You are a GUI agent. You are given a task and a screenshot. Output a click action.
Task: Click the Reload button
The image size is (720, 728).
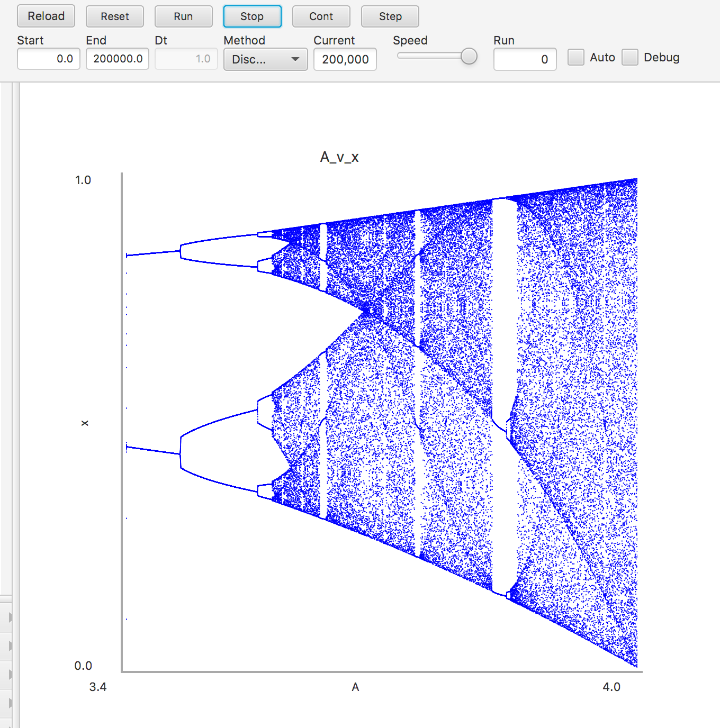pyautogui.click(x=46, y=16)
